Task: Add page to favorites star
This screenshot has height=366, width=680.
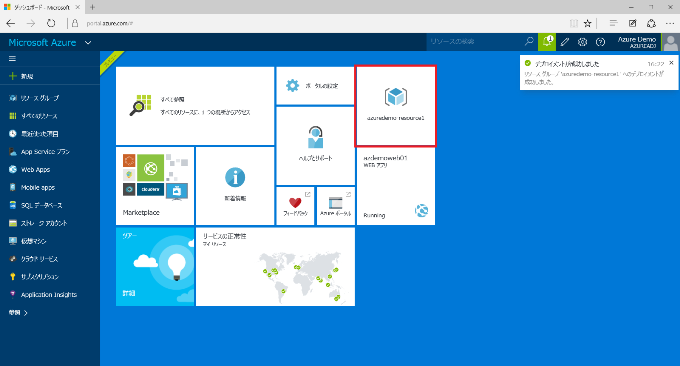Action: pyautogui.click(x=588, y=23)
